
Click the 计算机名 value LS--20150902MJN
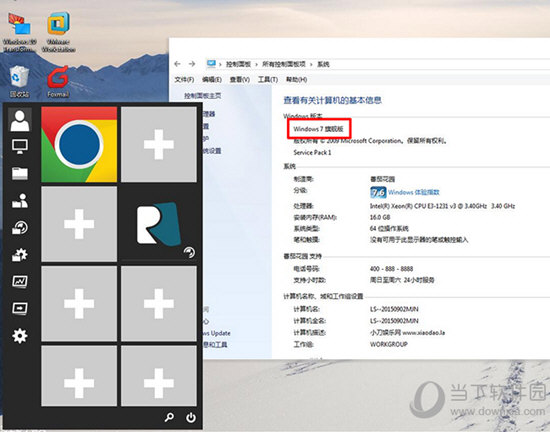pos(394,309)
